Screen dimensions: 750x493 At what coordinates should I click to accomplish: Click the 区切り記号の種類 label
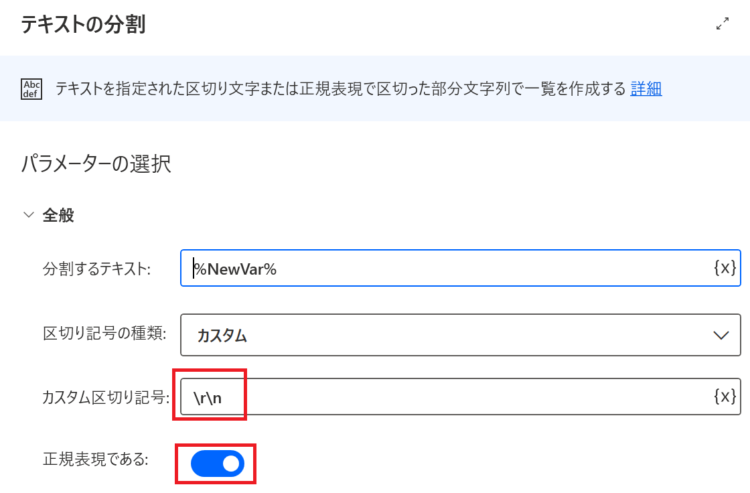[x=104, y=333]
